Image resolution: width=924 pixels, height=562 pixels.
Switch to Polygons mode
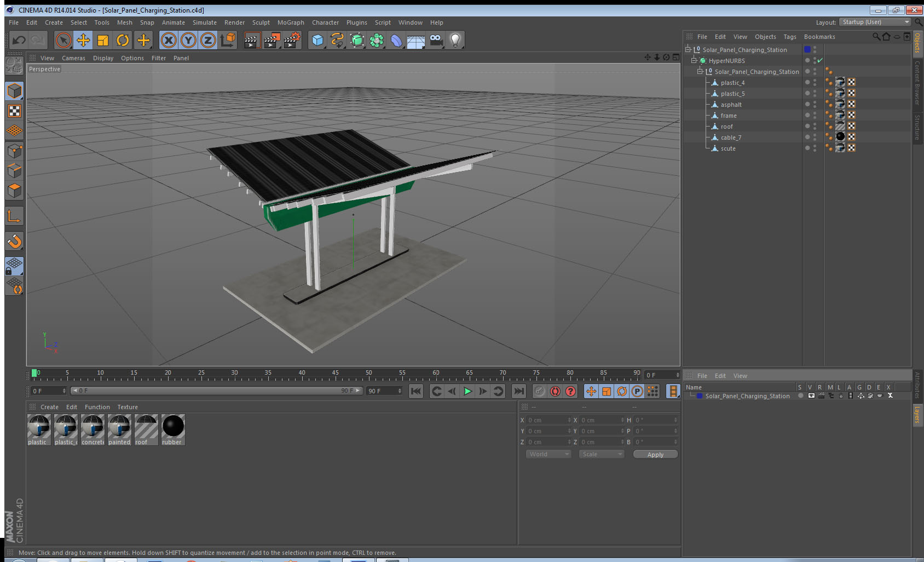coord(14,190)
